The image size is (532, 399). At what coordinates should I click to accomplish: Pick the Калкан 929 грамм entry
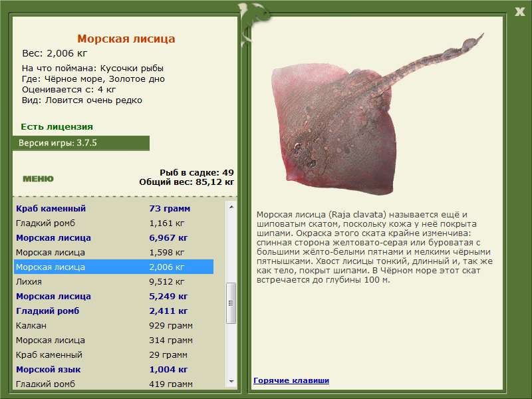click(x=114, y=325)
